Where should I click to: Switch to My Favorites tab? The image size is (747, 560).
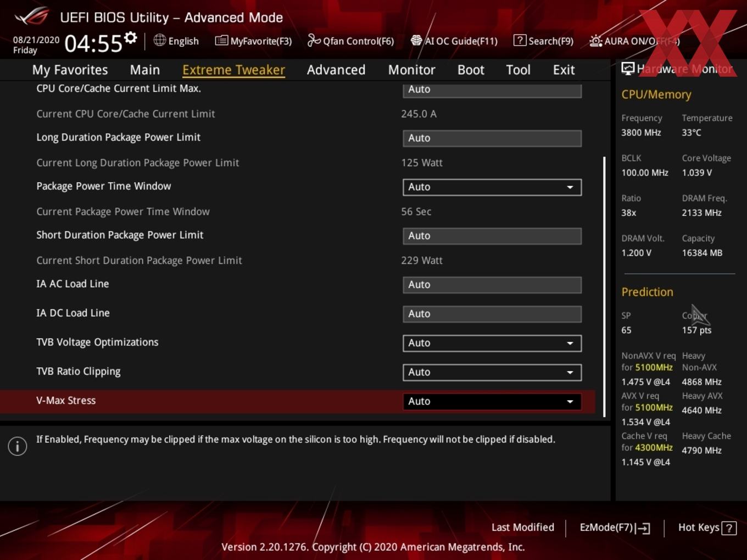tap(70, 70)
